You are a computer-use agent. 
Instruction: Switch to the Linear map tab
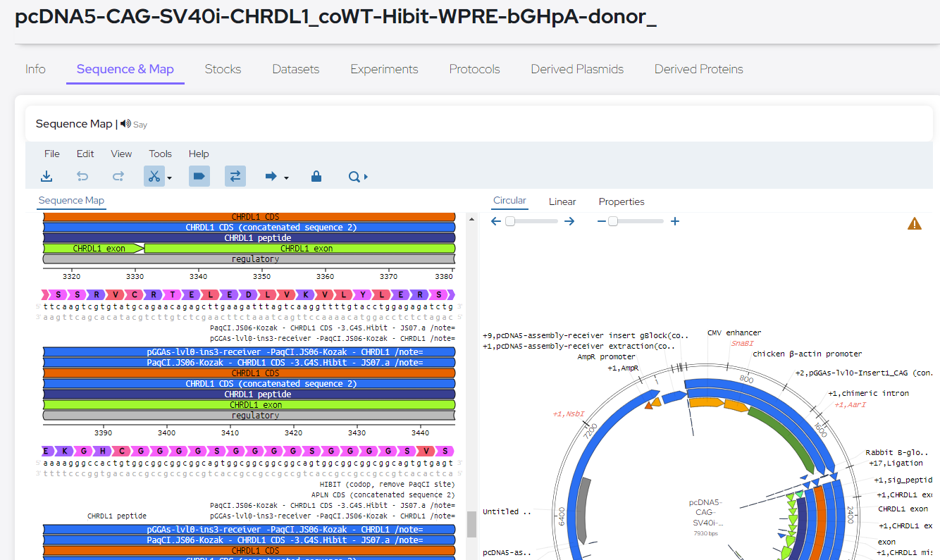coord(562,201)
